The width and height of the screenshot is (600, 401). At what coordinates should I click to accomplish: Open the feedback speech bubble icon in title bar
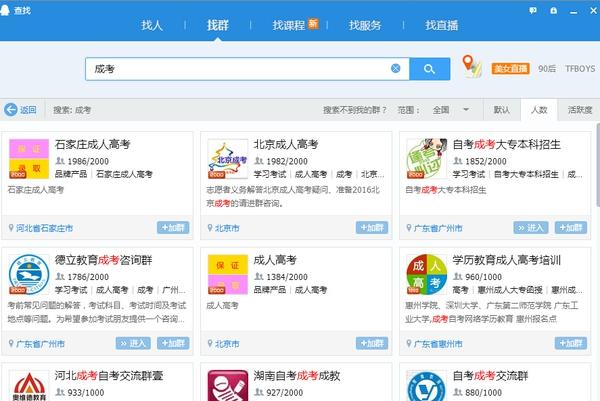click(x=533, y=11)
